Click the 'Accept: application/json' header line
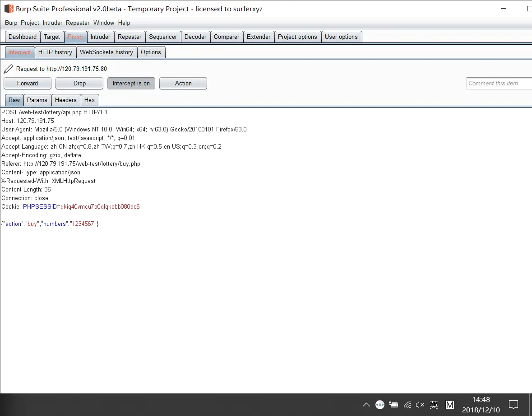The height and width of the screenshot is (416, 532). coord(68,138)
